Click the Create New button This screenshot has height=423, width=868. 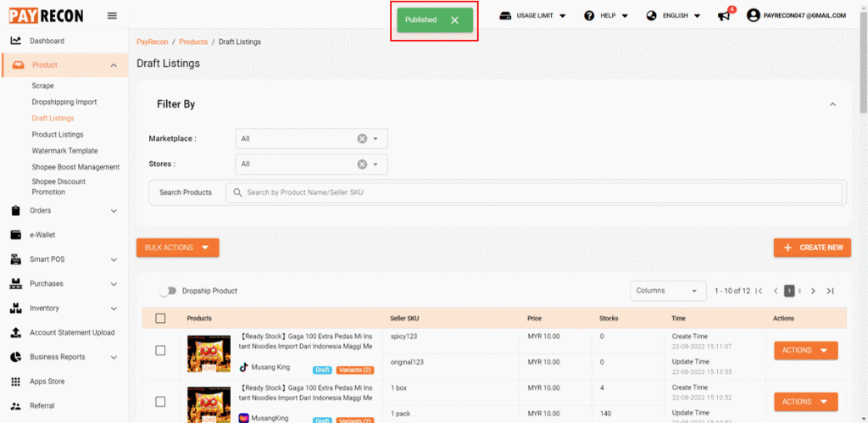coord(812,248)
